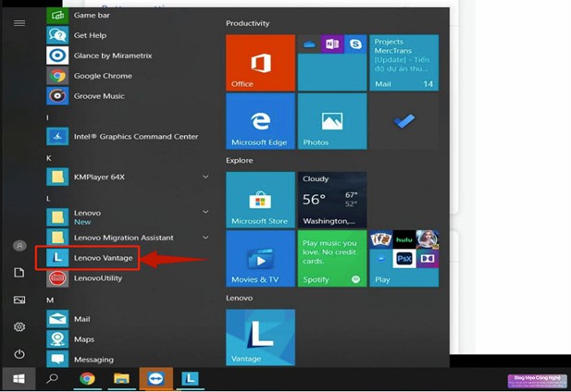Click the Lenovo tile group header
Image resolution: width=571 pixels, height=392 pixels.
(x=240, y=298)
